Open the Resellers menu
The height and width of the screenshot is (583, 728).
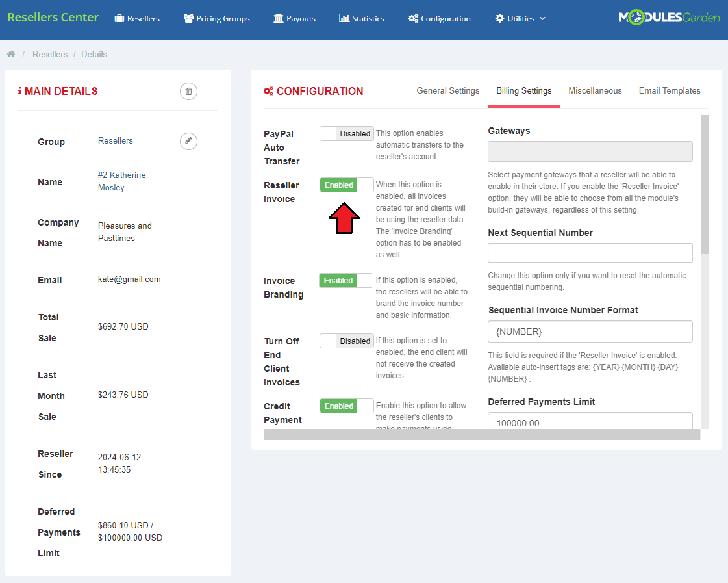(137, 19)
